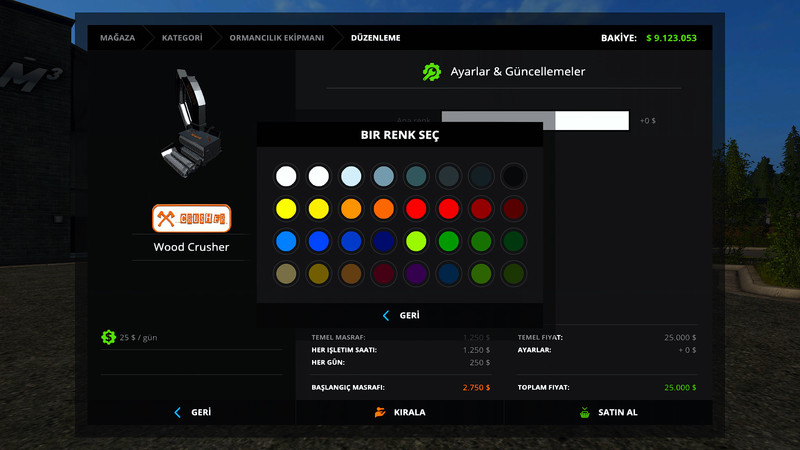The width and height of the screenshot is (800, 450).
Task: Select the purple color swatch
Action: click(417, 273)
